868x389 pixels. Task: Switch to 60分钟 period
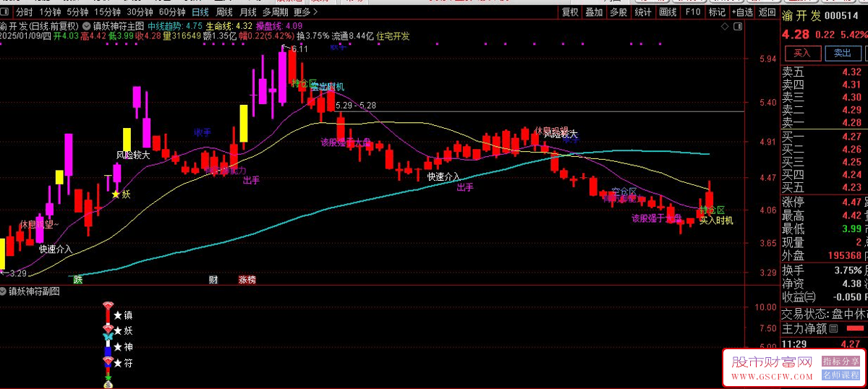[x=171, y=12]
